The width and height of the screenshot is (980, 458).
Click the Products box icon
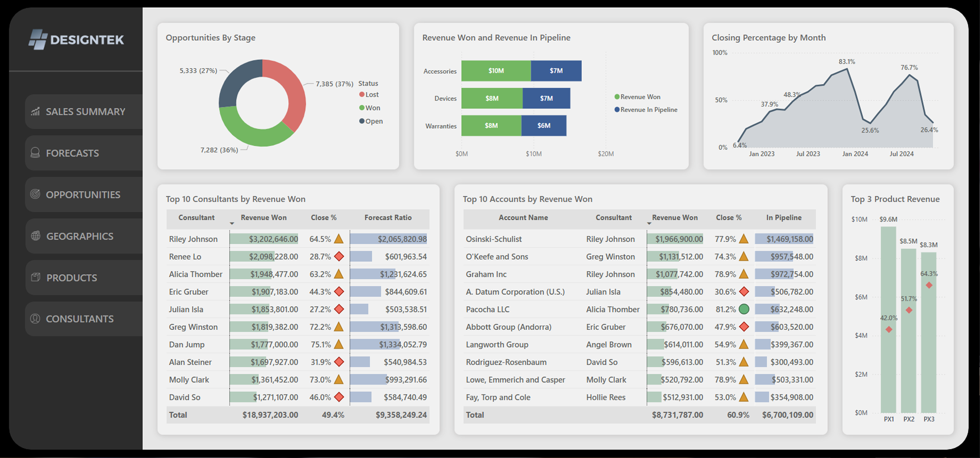pyautogui.click(x=36, y=277)
